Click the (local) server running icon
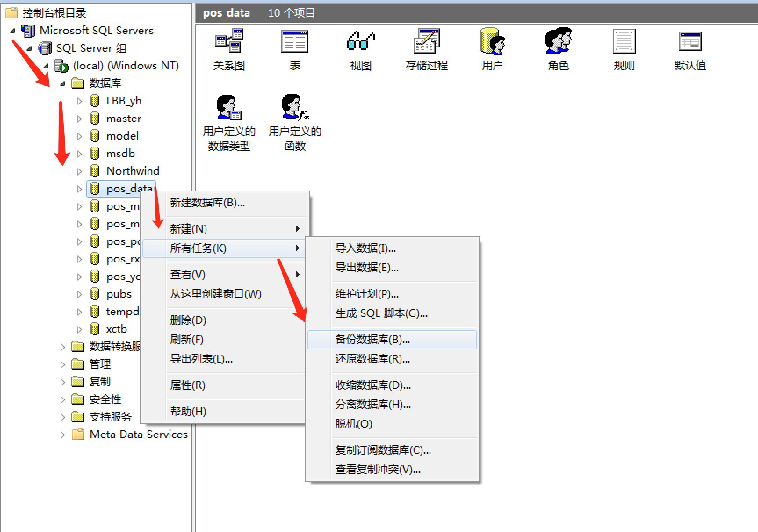 pyautogui.click(x=61, y=65)
